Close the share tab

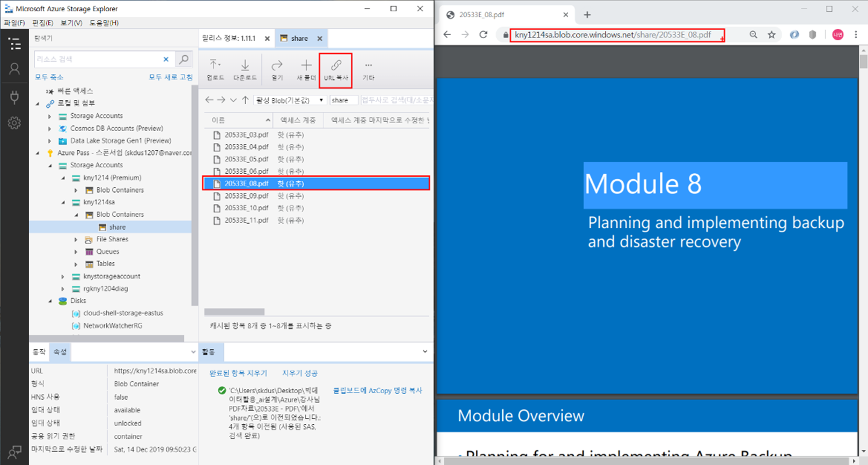(320, 39)
